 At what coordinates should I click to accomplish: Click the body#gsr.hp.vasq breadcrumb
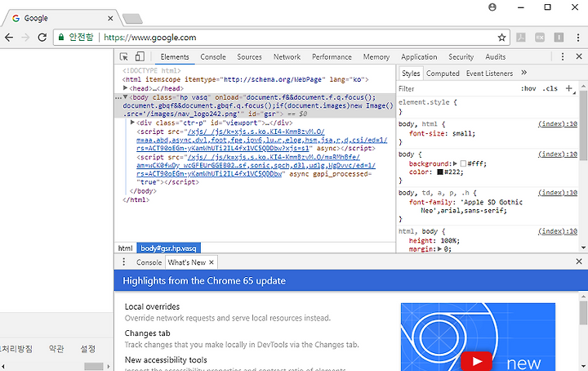tap(168, 248)
